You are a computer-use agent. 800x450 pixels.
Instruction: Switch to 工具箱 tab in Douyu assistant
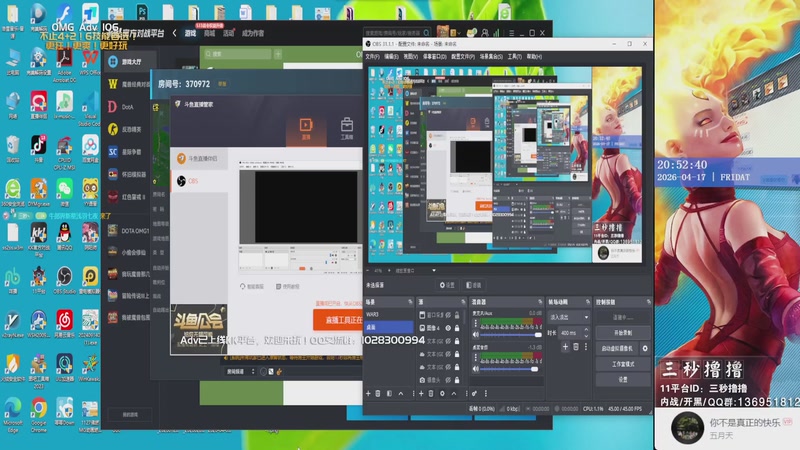pos(346,128)
